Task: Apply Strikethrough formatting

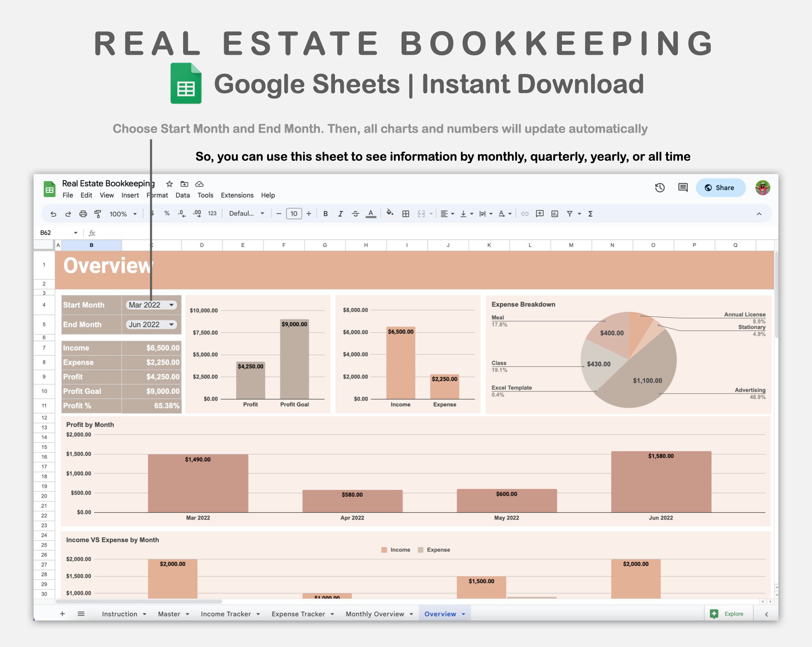Action: pos(355,214)
